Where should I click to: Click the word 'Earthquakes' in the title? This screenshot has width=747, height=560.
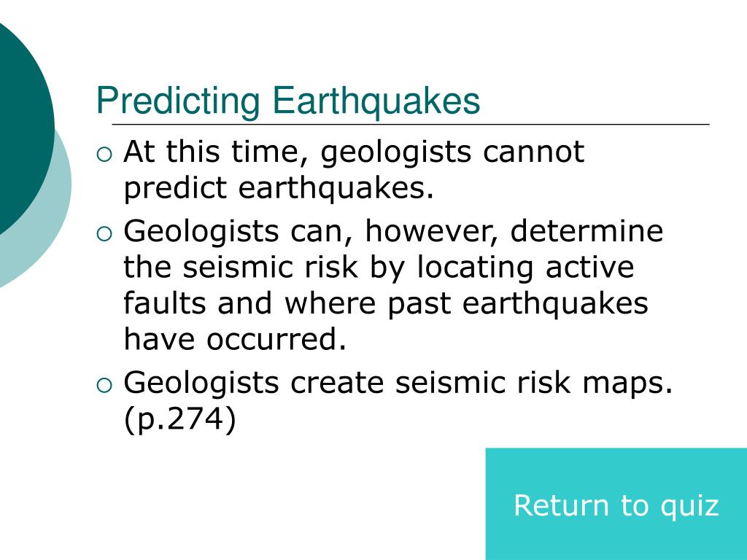click(376, 101)
